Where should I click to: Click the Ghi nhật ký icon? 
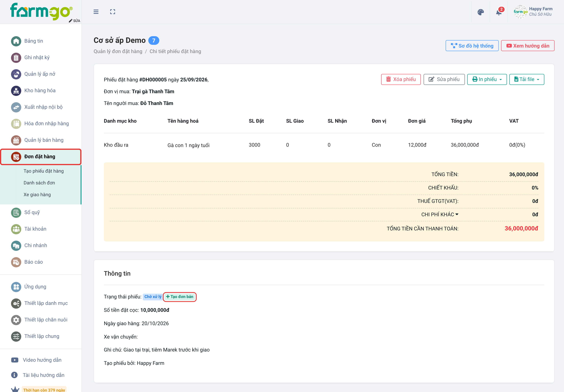coord(16,57)
